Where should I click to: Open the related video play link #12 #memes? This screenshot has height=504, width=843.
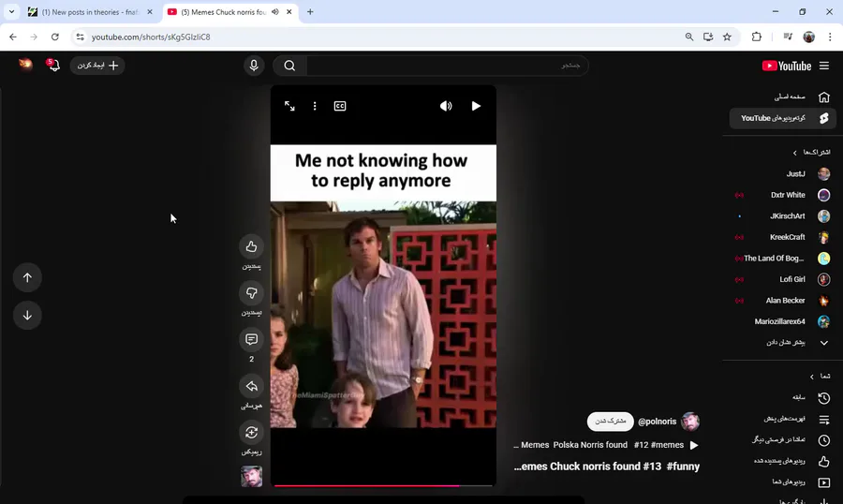tap(606, 445)
